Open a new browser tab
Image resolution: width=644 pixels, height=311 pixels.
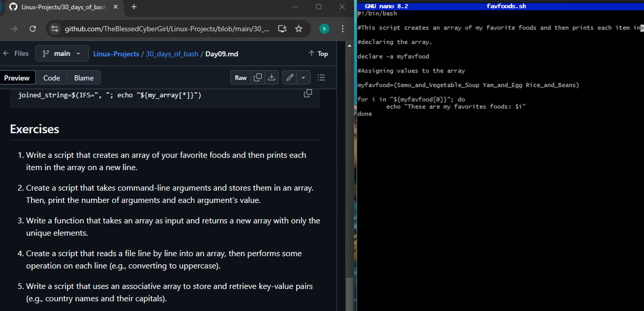pyautogui.click(x=134, y=6)
